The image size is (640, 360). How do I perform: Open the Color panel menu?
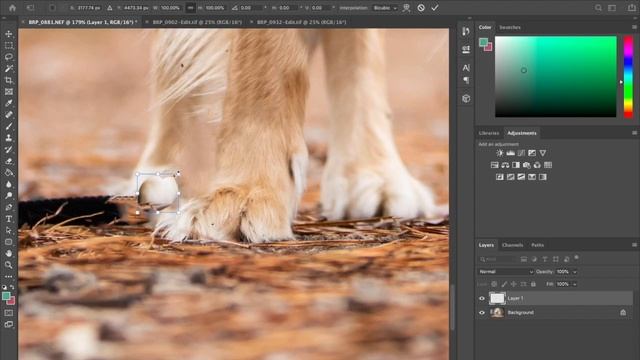point(634,27)
